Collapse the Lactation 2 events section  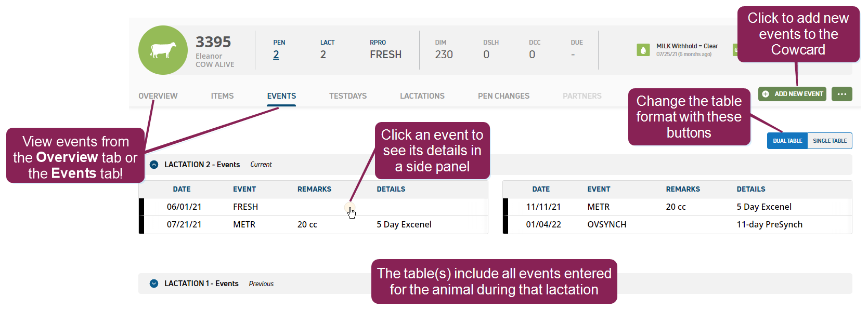[154, 165]
